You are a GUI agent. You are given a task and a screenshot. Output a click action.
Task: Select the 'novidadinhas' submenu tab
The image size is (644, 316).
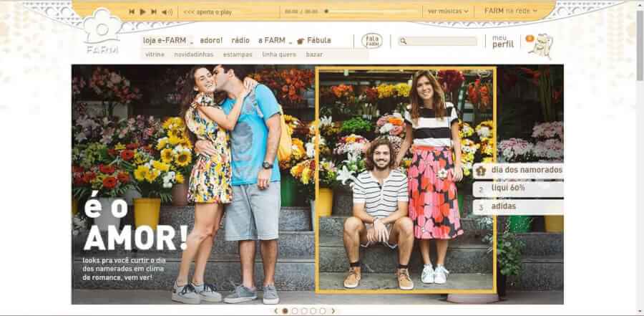(194, 54)
